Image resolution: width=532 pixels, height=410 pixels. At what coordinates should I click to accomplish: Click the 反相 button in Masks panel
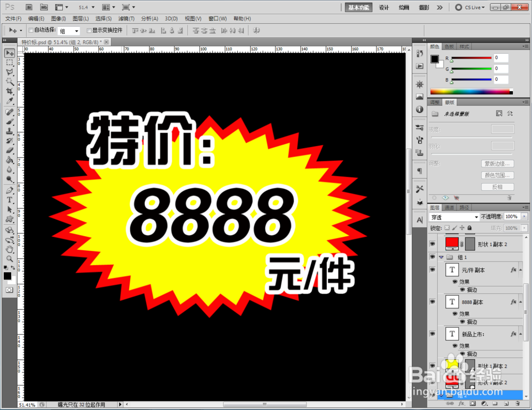click(498, 187)
